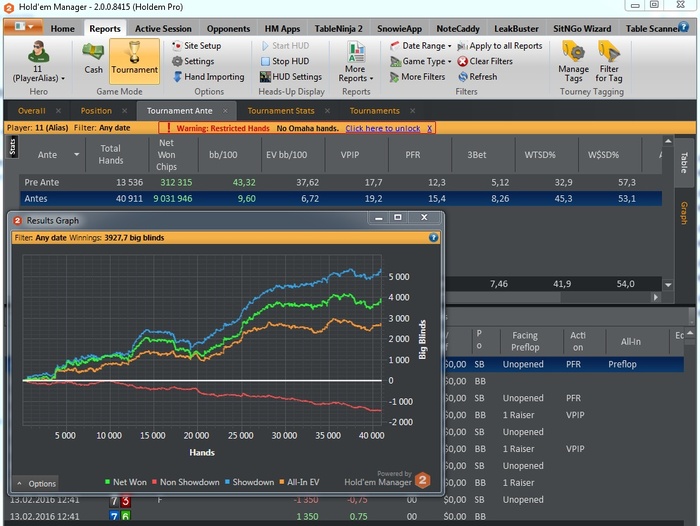Expand the Stats side panel
Viewport: 700px width, 526px height.
coord(12,147)
